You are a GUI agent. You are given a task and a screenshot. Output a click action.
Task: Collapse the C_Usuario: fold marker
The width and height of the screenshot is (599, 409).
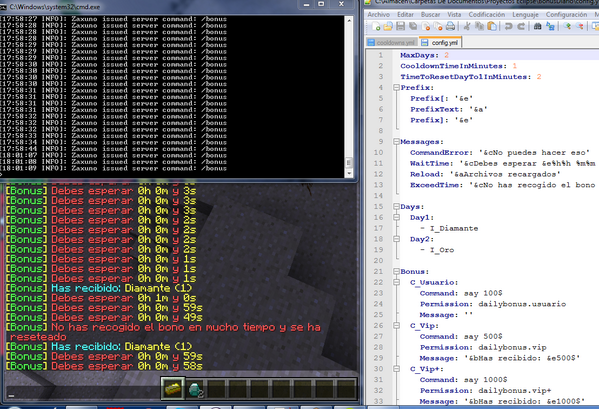pyautogui.click(x=396, y=282)
